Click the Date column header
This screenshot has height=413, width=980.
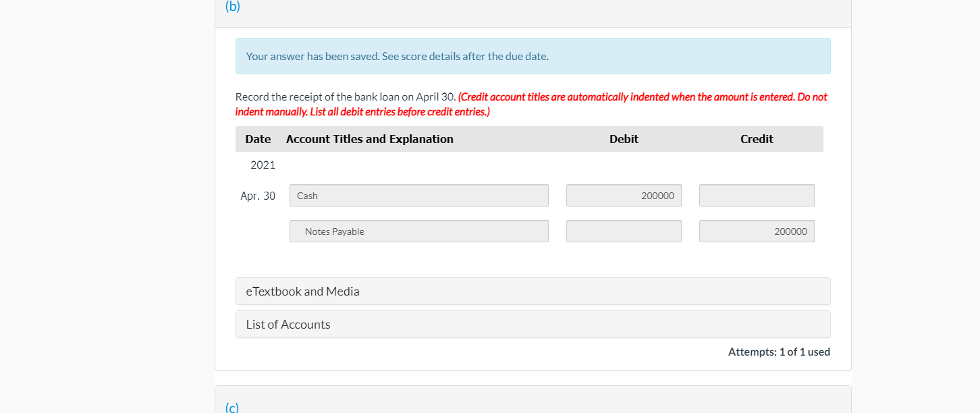[x=258, y=138]
